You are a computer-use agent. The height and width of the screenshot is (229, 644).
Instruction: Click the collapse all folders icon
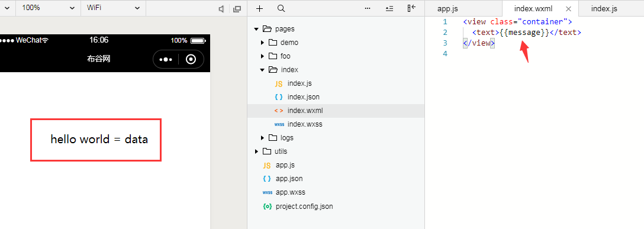pos(389,8)
